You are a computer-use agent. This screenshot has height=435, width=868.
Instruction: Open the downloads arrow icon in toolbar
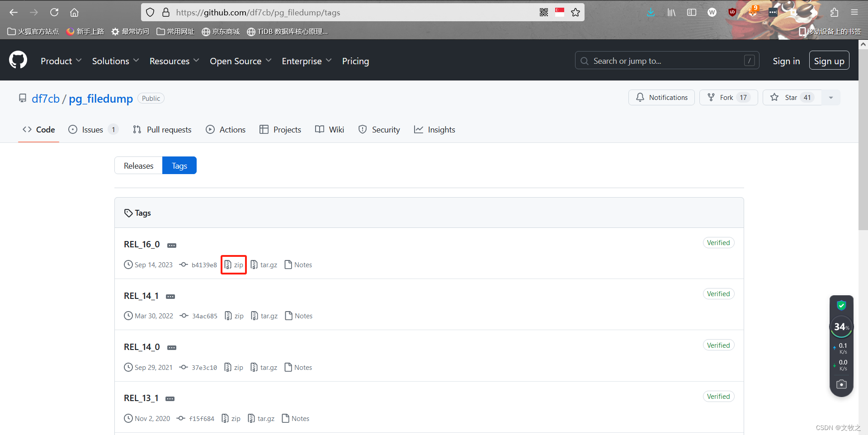pos(651,12)
